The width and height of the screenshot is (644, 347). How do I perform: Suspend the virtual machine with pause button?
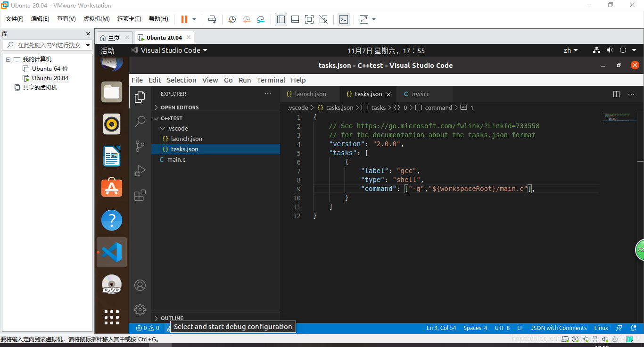(x=184, y=19)
